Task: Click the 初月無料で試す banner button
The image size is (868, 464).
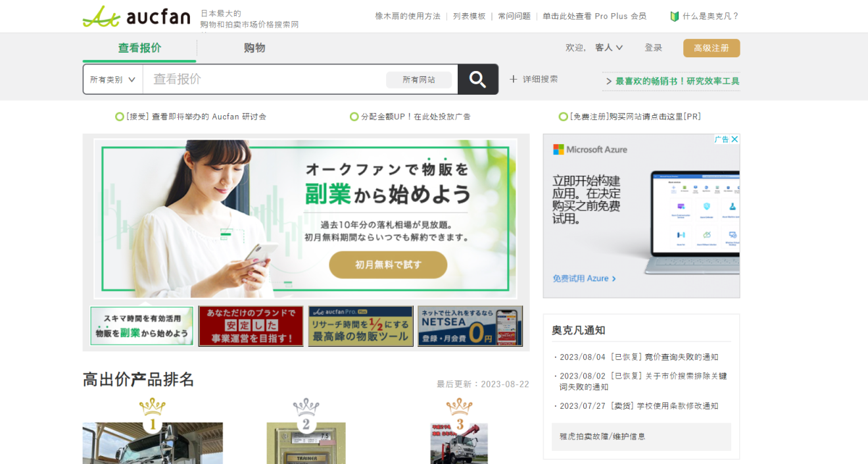Action: pos(387,265)
